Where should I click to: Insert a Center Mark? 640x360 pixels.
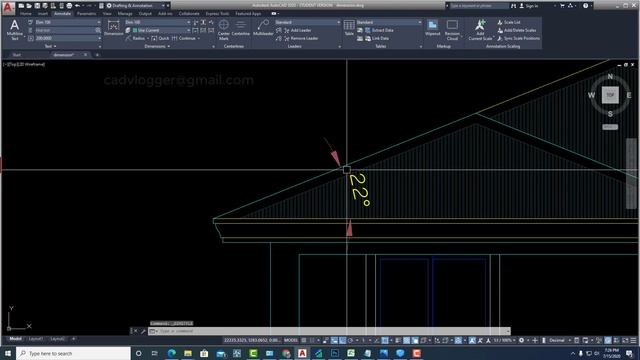point(224,30)
